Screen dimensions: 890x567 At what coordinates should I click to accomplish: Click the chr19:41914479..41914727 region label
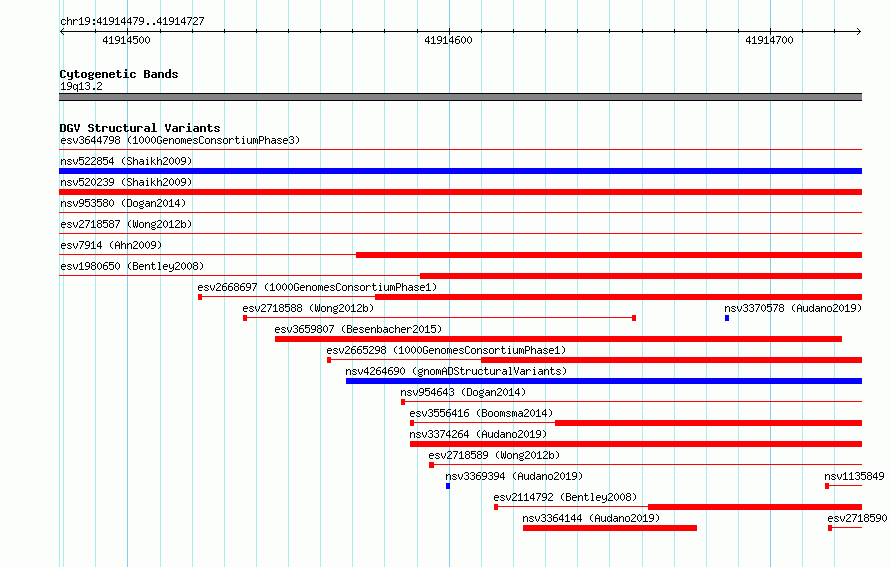pos(132,21)
